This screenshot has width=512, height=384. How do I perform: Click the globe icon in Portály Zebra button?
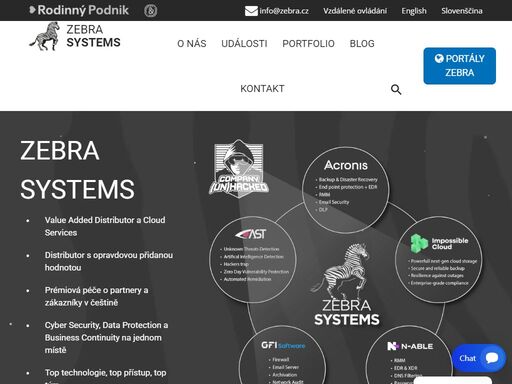tap(439, 58)
